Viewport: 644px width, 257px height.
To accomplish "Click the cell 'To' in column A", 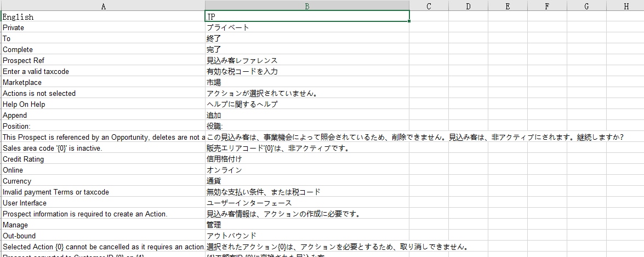I will [103, 38].
